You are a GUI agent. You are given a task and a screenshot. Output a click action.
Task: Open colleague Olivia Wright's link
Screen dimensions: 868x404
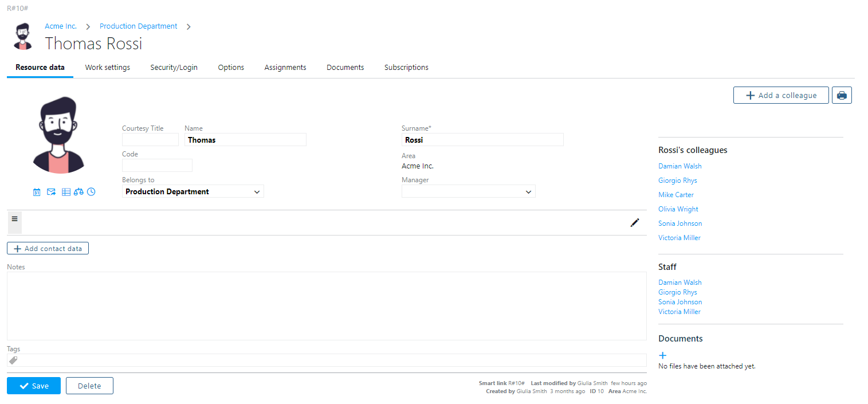(678, 209)
